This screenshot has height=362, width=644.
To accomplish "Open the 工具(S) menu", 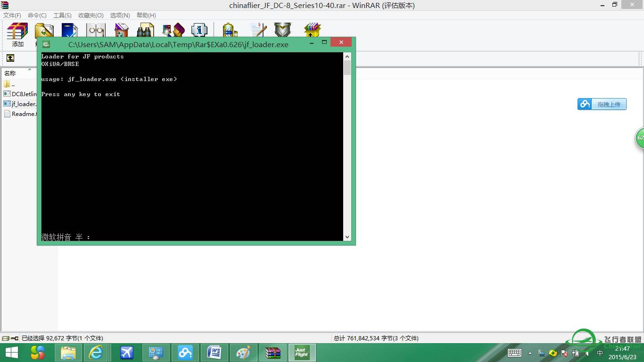I will [x=62, y=16].
